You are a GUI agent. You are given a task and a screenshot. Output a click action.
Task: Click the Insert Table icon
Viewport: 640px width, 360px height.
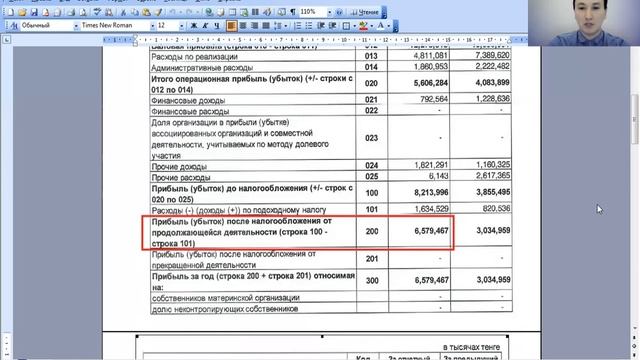coord(232,12)
